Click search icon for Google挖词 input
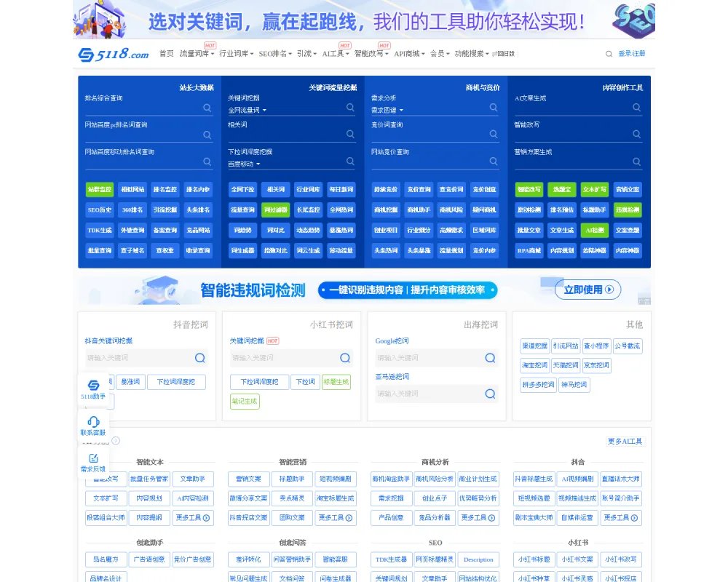The width and height of the screenshot is (728, 582). pyautogui.click(x=490, y=358)
